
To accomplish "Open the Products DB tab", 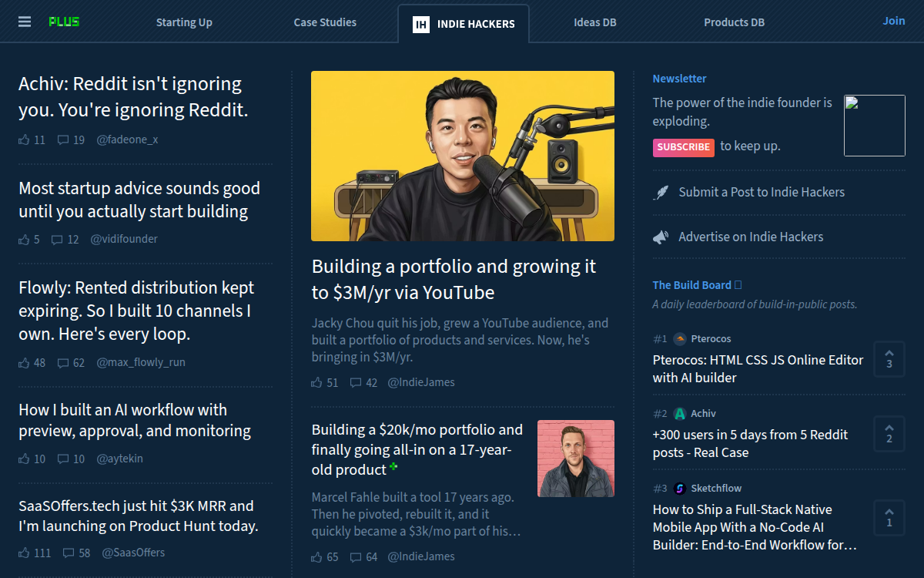I will pos(735,22).
